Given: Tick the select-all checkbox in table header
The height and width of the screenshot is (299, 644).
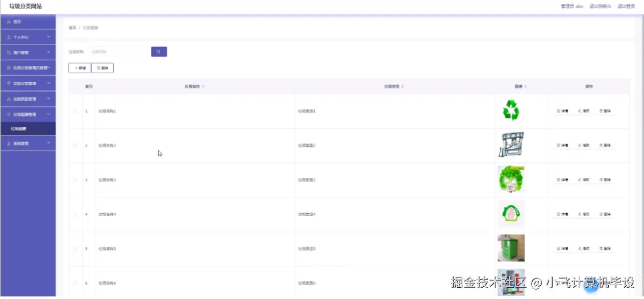Looking at the screenshot, I should click(76, 86).
